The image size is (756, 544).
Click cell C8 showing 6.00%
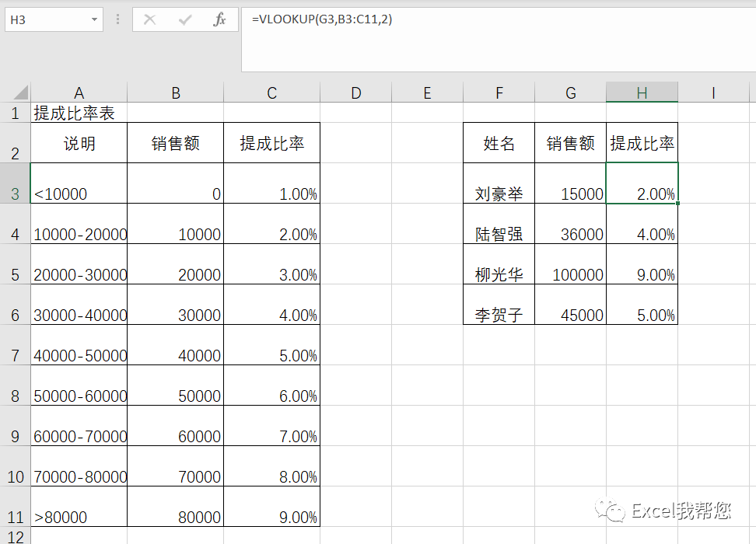(272, 386)
